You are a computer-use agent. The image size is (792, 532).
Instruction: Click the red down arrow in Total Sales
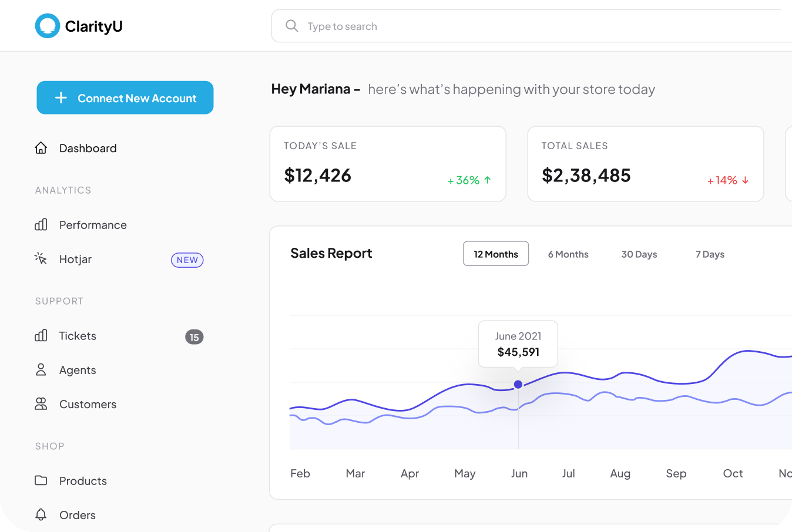pos(745,180)
